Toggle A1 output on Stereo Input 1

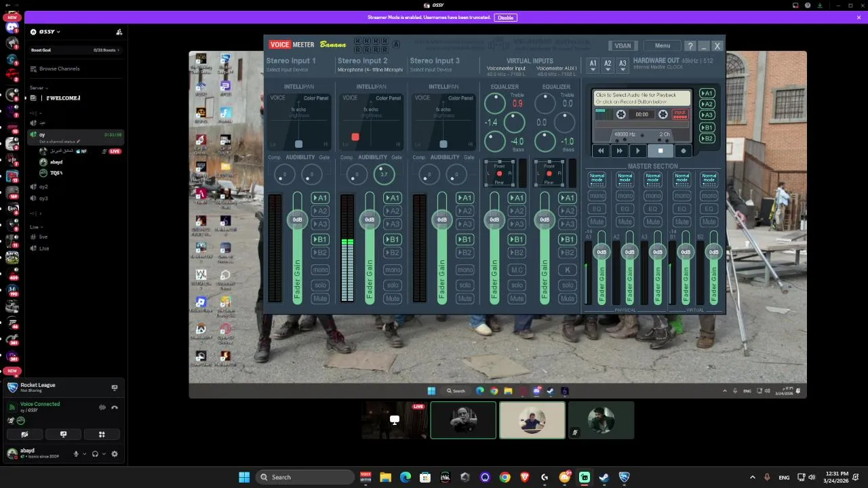click(320, 198)
